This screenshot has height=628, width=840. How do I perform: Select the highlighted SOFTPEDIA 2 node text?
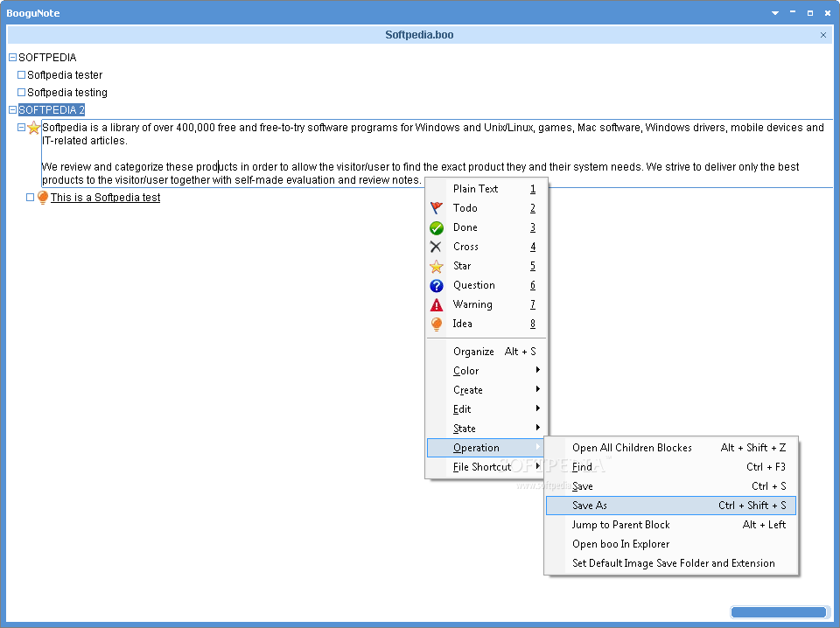point(52,109)
